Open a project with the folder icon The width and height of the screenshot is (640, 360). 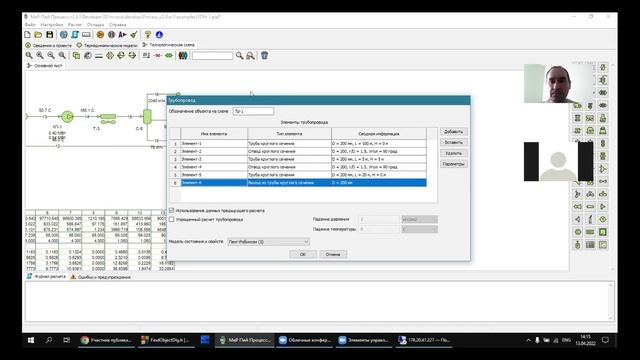click(38, 35)
